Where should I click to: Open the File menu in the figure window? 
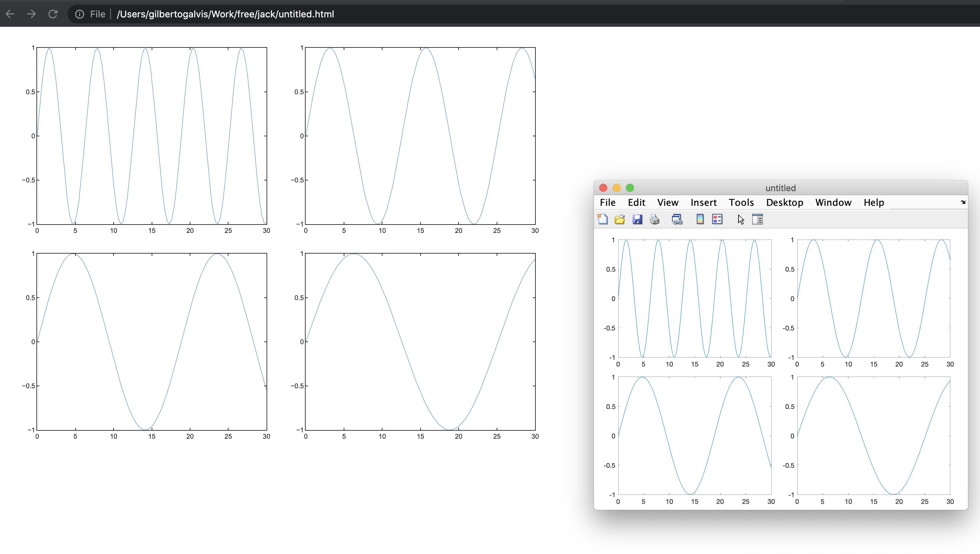[x=608, y=202]
